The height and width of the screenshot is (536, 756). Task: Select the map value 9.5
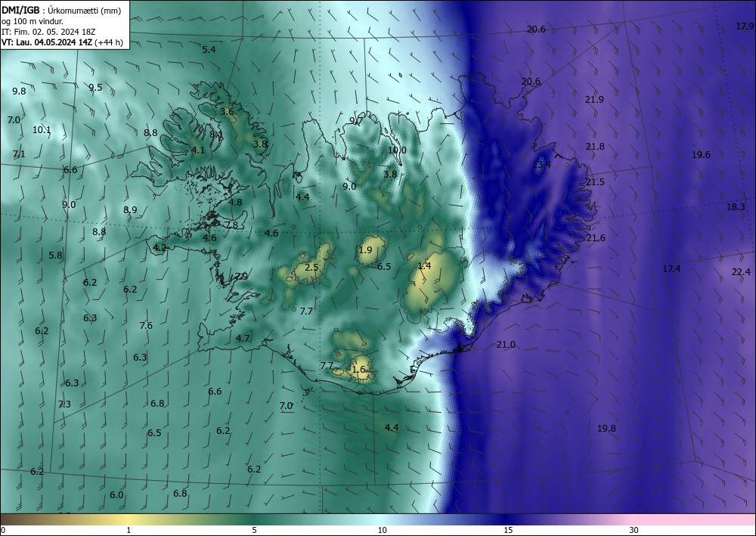pyautogui.click(x=95, y=87)
